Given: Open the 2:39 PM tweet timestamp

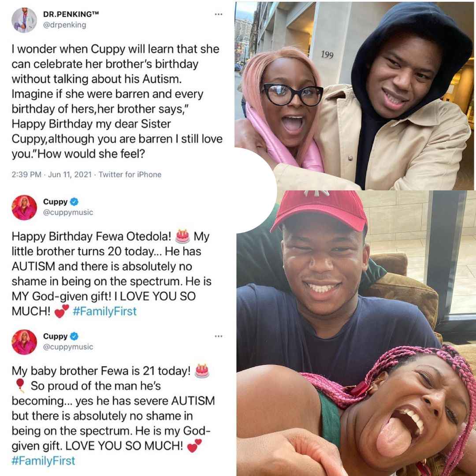Looking at the screenshot, I should point(26,175).
